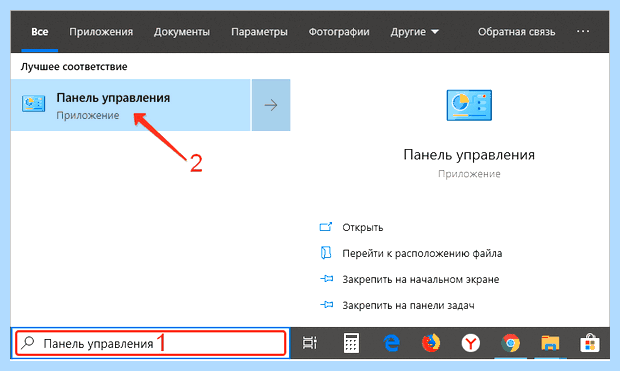The height and width of the screenshot is (371, 620).
Task: Open Microsoft Edge from the taskbar
Action: 391,343
